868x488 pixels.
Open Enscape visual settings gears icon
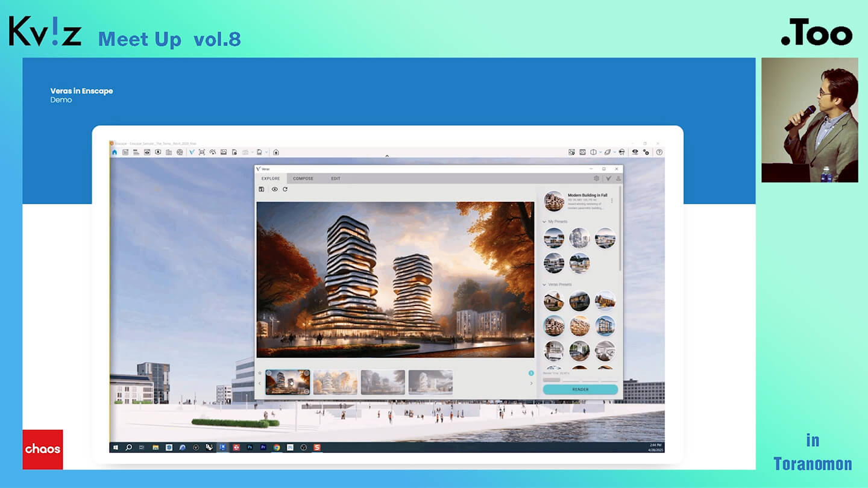pyautogui.click(x=646, y=152)
